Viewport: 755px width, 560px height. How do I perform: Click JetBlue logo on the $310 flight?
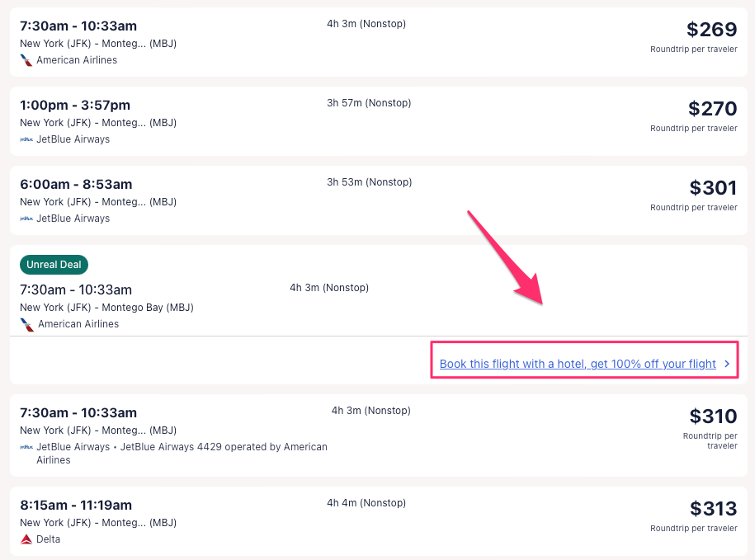point(26,447)
